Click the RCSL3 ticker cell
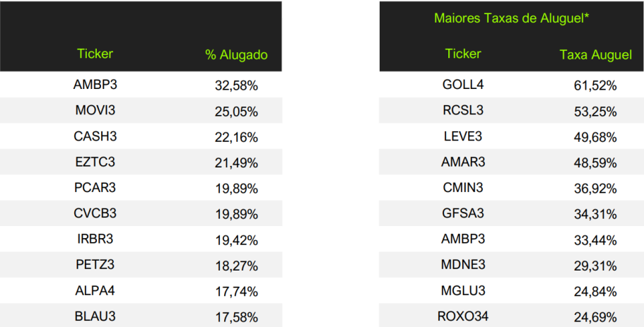Screen dimensions: 644x327 [463, 111]
